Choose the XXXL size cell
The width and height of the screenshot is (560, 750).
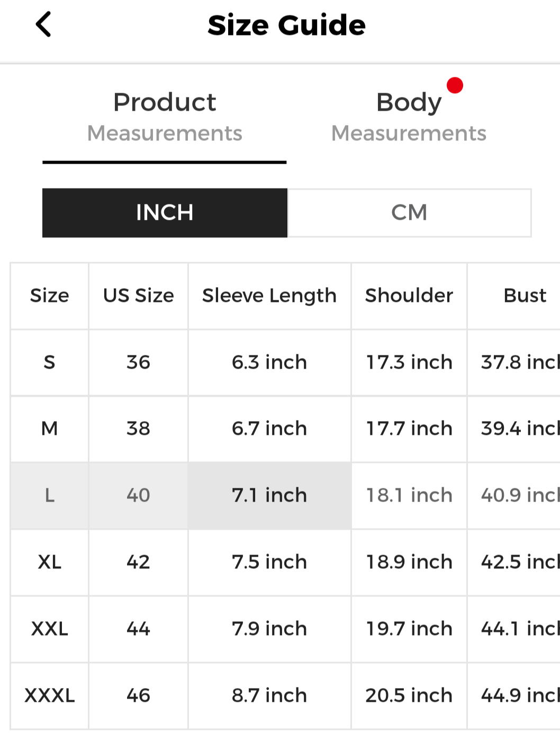pos(49,695)
